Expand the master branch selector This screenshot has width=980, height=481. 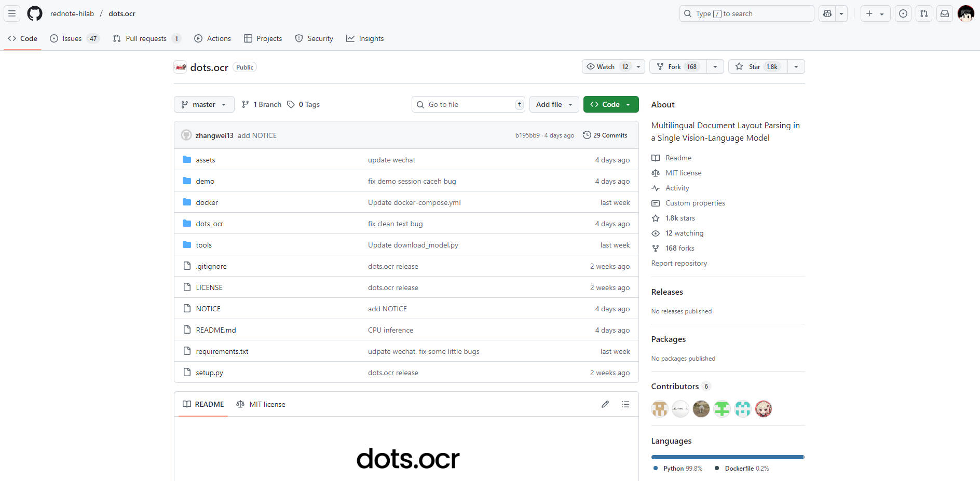click(x=204, y=104)
